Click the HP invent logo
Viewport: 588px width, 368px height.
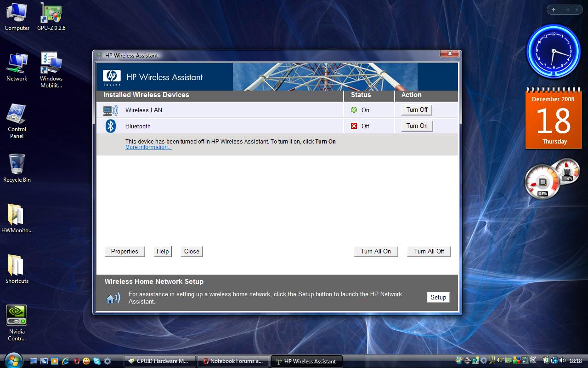(112, 78)
